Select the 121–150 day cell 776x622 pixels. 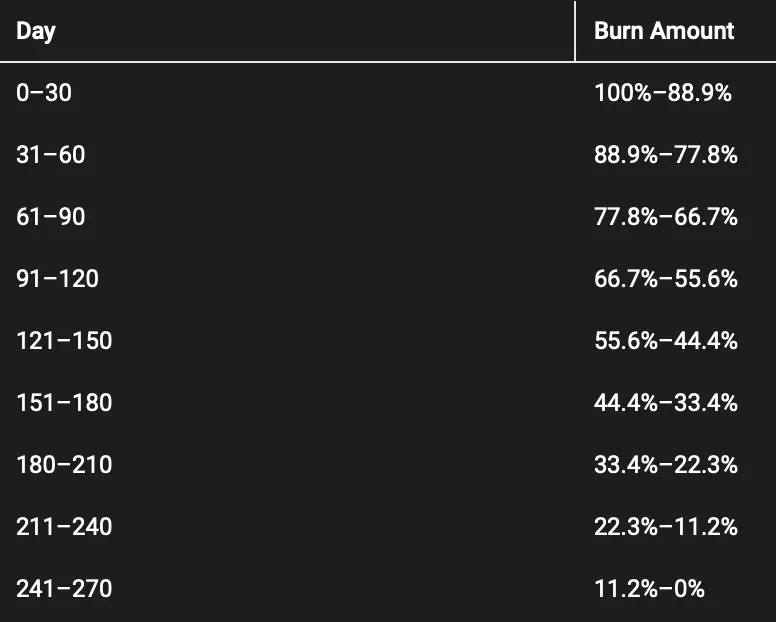(x=64, y=341)
